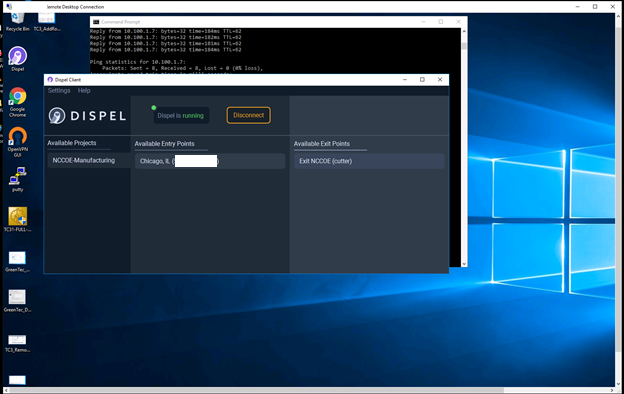Viewport: 624px width, 394px height.
Task: Open Google Chrome desktop icon
Action: pos(18,102)
